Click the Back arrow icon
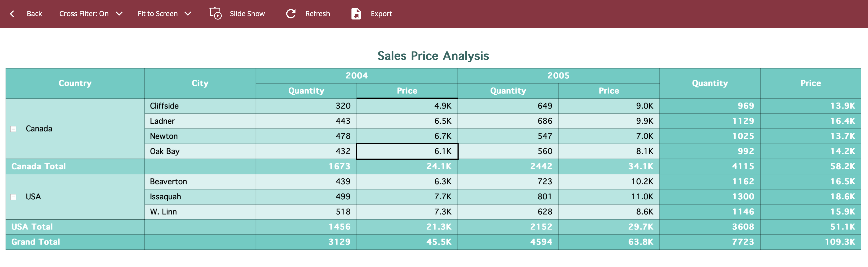 12,14
